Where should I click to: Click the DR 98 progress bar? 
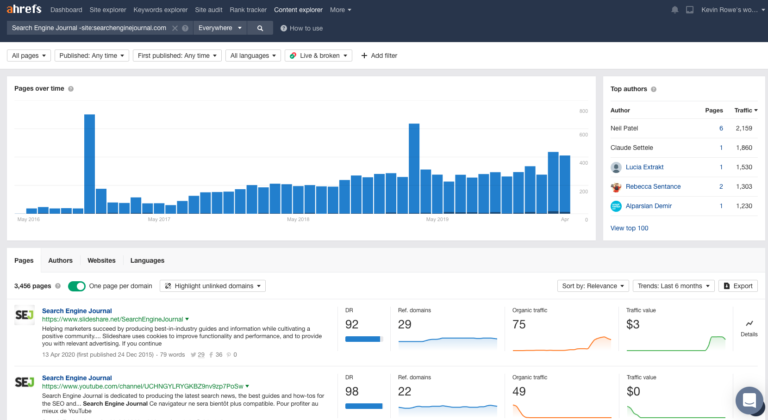click(x=363, y=406)
